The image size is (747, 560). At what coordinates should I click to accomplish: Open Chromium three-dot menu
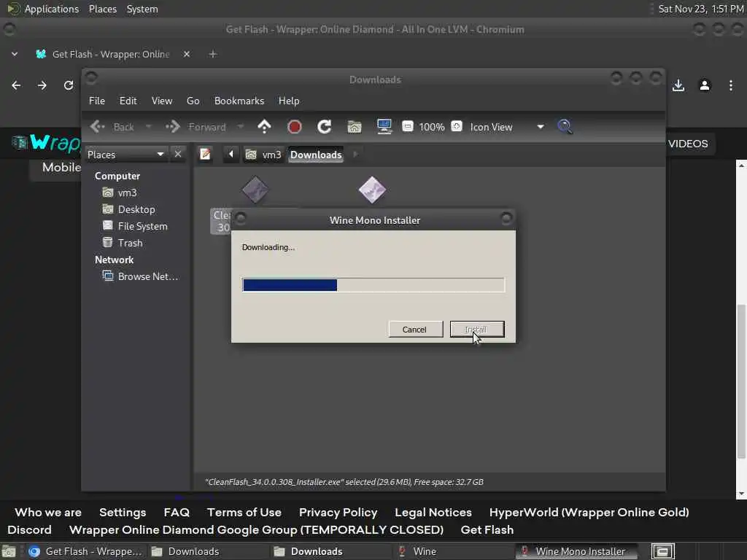coord(731,85)
